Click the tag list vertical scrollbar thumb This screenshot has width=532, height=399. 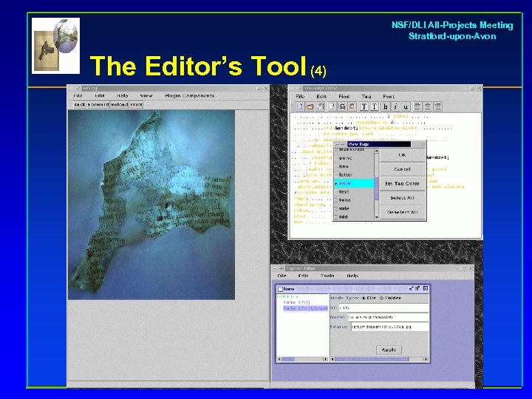tap(376, 189)
